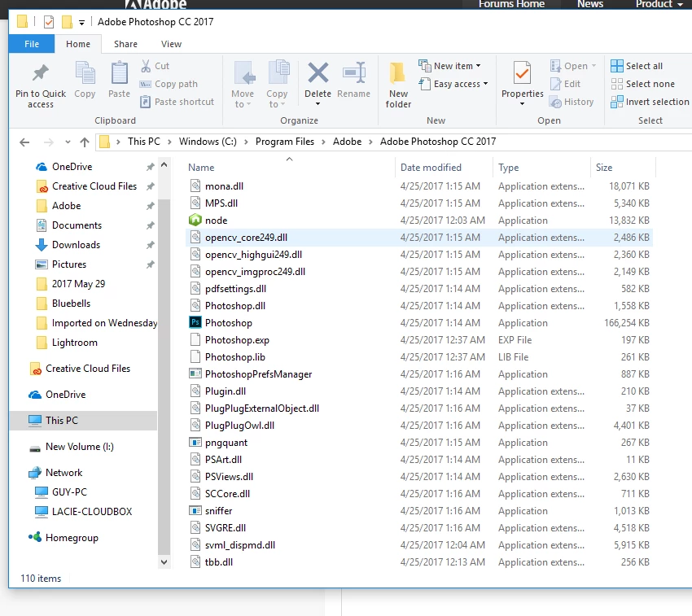Click the navigation pane scrollbar down arrow

pos(164,561)
